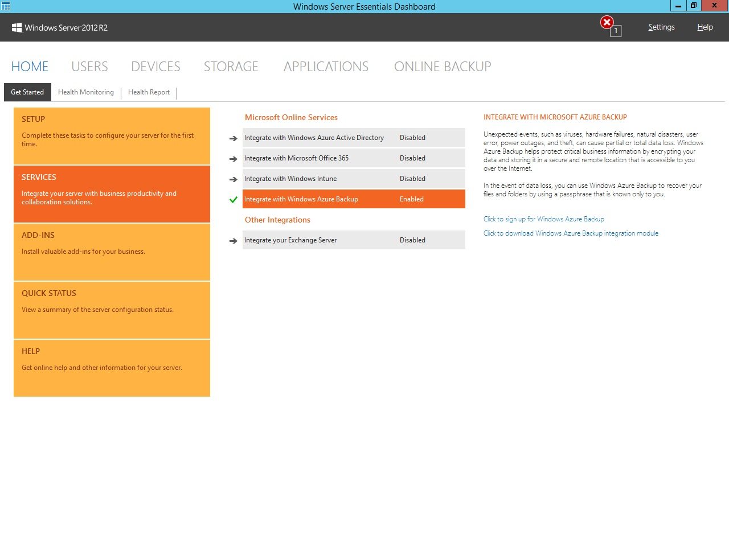This screenshot has width=729, height=560.
Task: Open the HOME section
Action: tap(30, 67)
